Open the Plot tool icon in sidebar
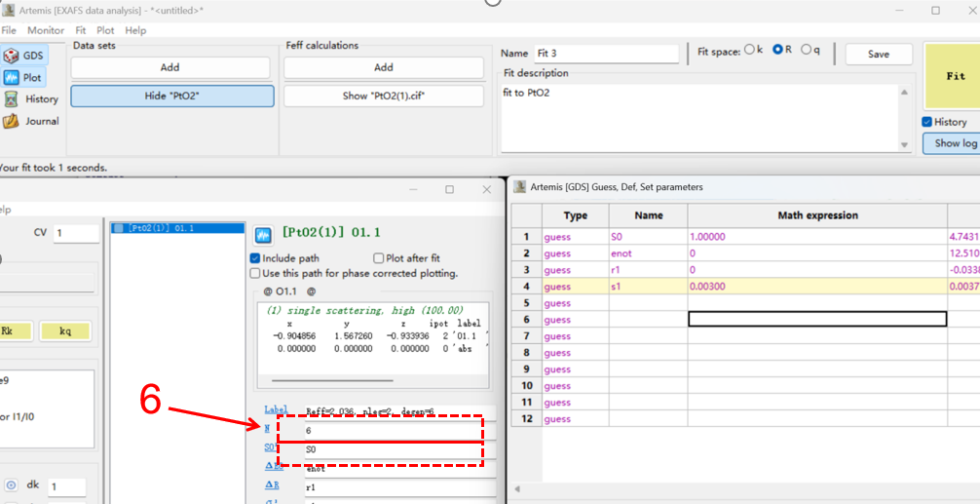 pos(12,78)
